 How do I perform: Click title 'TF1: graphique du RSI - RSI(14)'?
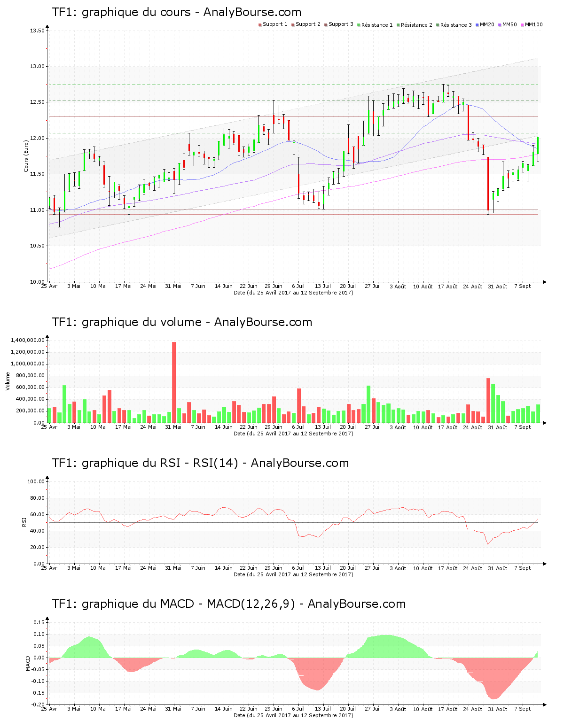(145, 463)
